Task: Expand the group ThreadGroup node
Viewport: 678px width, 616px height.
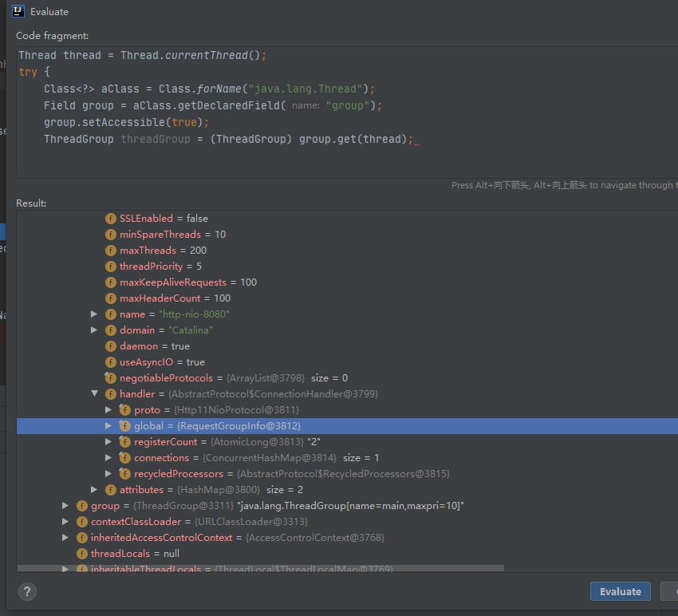Action: pos(65,506)
